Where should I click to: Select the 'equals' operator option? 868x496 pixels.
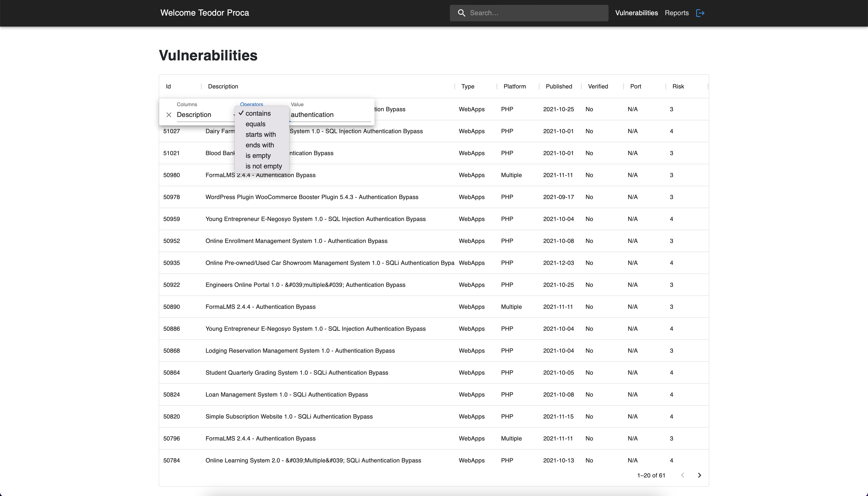[x=262, y=124]
